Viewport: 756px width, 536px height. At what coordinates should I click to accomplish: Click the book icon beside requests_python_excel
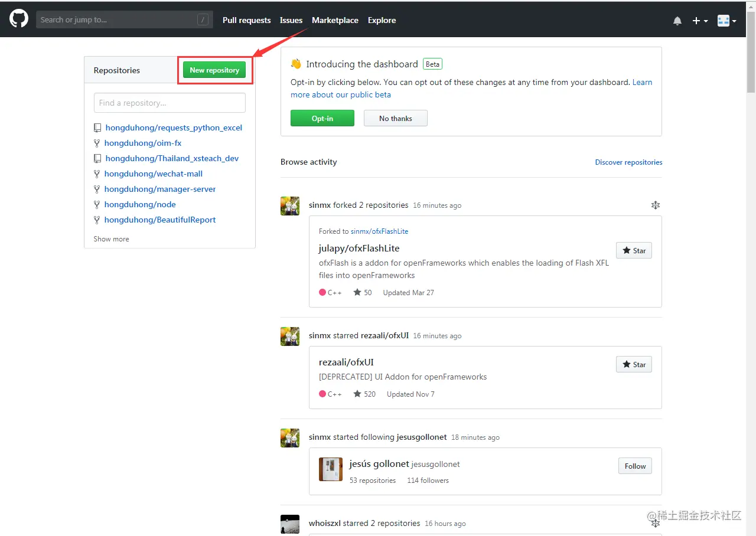coord(97,128)
